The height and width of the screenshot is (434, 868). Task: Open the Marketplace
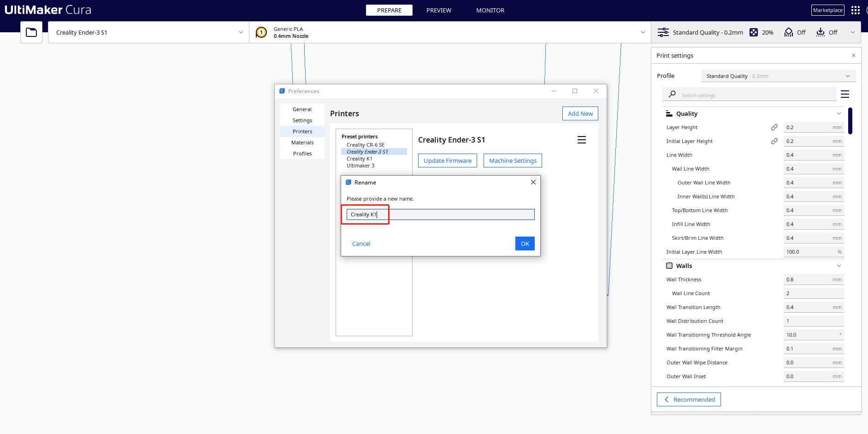pos(828,10)
